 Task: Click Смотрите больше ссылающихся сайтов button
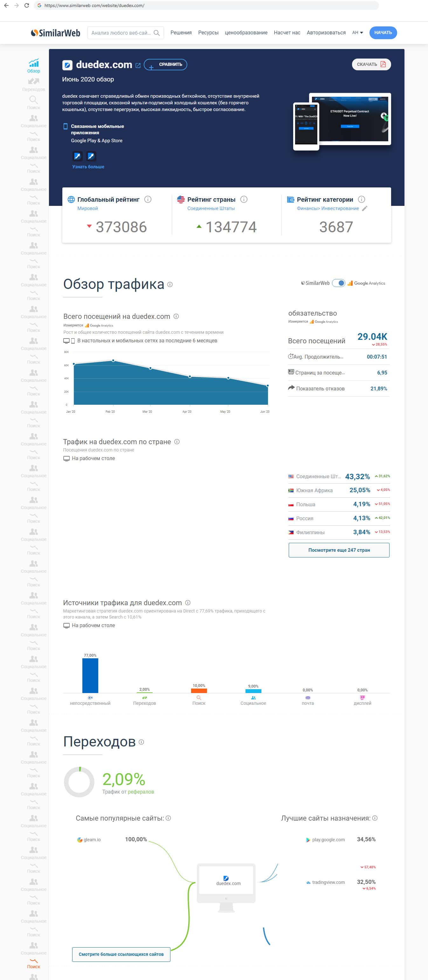click(x=121, y=955)
